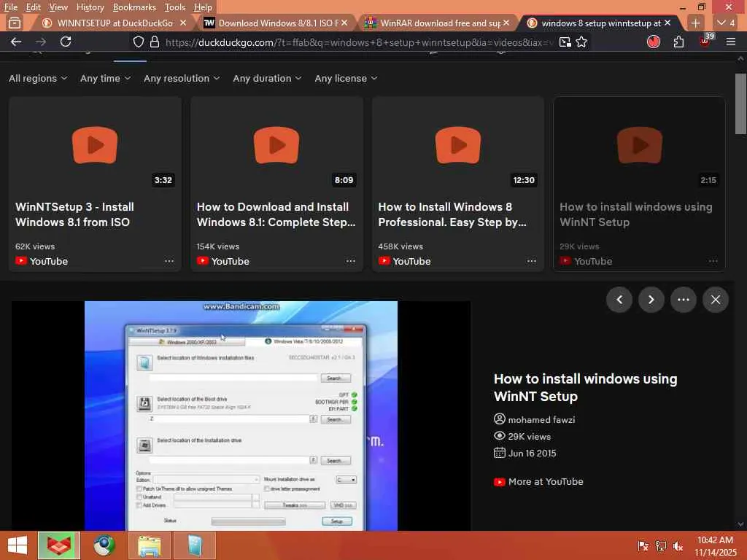Open the network status tray icon

click(661, 546)
